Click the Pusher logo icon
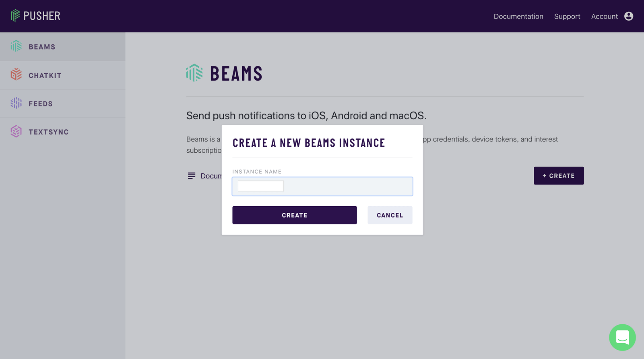Viewport: 644px width, 359px height. [x=15, y=16]
